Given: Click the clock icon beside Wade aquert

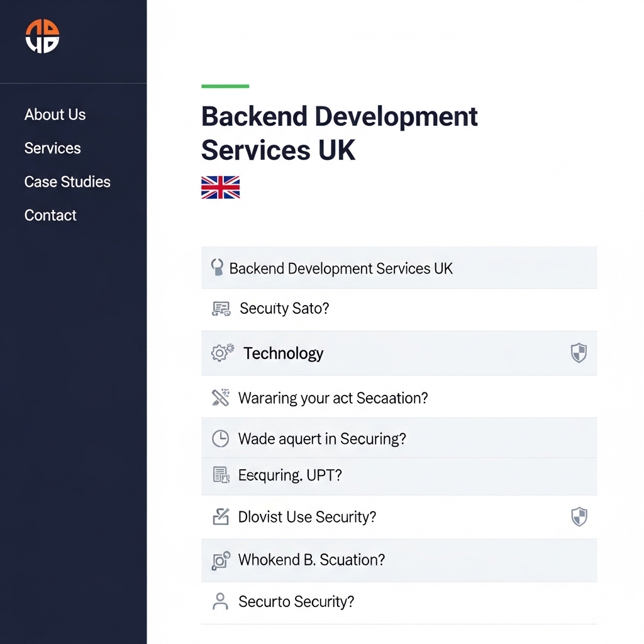Looking at the screenshot, I should coord(220,438).
